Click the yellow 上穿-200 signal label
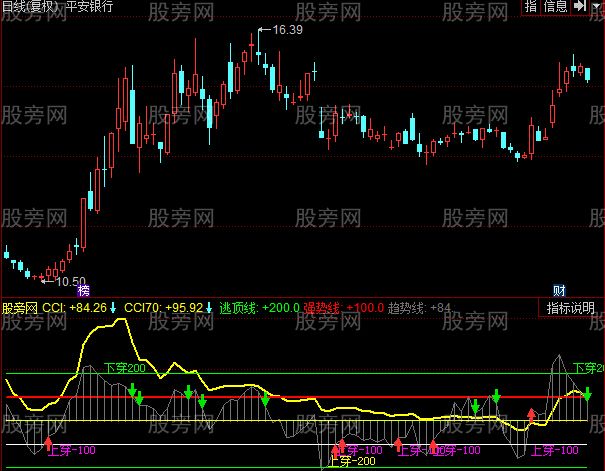This screenshot has height=471, width=605. pos(352,461)
